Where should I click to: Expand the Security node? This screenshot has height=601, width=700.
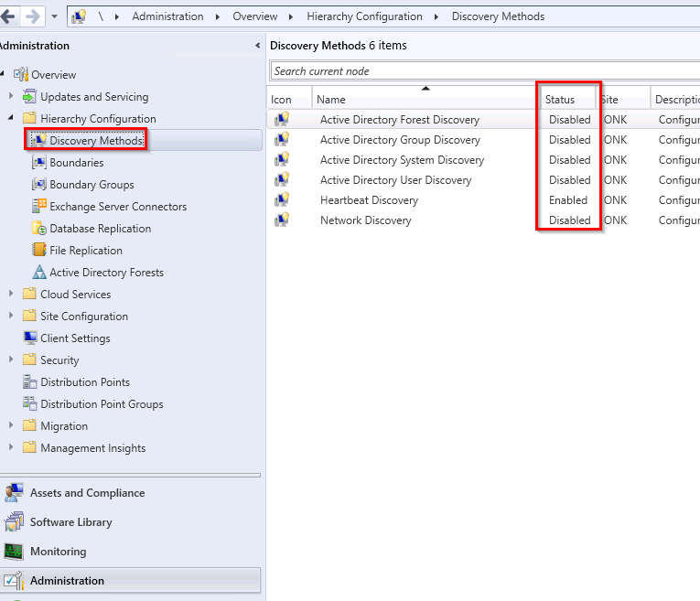(11, 360)
